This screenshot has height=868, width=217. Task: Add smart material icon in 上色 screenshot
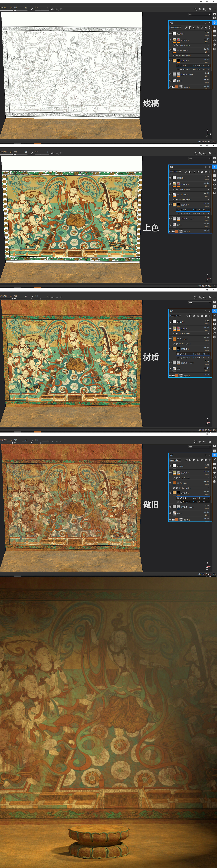pos(202,172)
